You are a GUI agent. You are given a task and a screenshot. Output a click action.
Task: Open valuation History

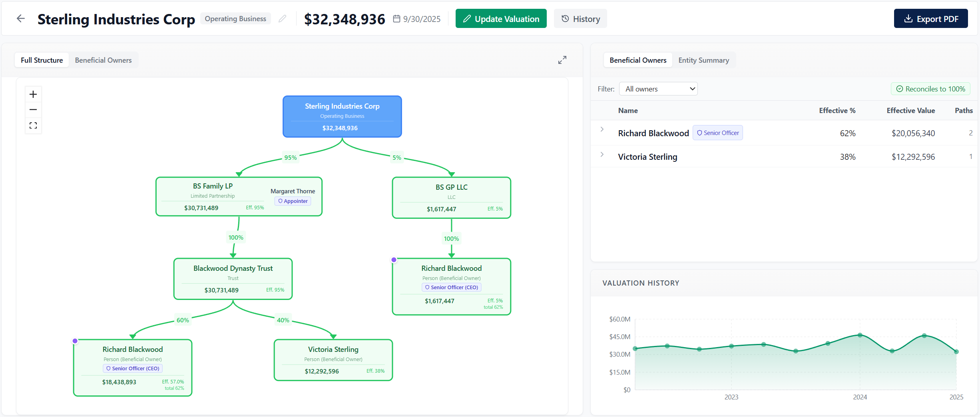[580, 19]
